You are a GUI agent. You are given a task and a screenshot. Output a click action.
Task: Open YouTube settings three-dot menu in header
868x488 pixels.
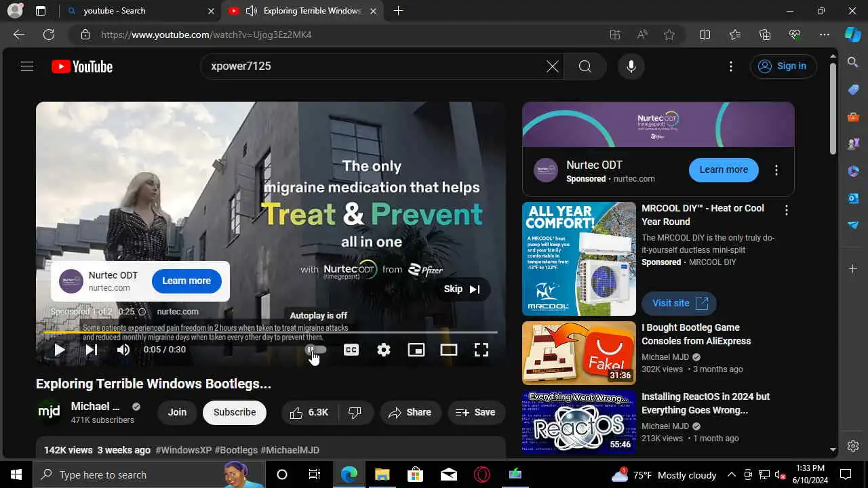pyautogui.click(x=731, y=66)
